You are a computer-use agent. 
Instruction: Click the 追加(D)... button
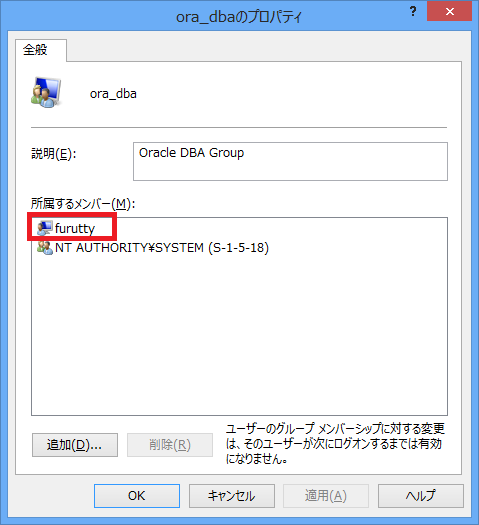75,445
